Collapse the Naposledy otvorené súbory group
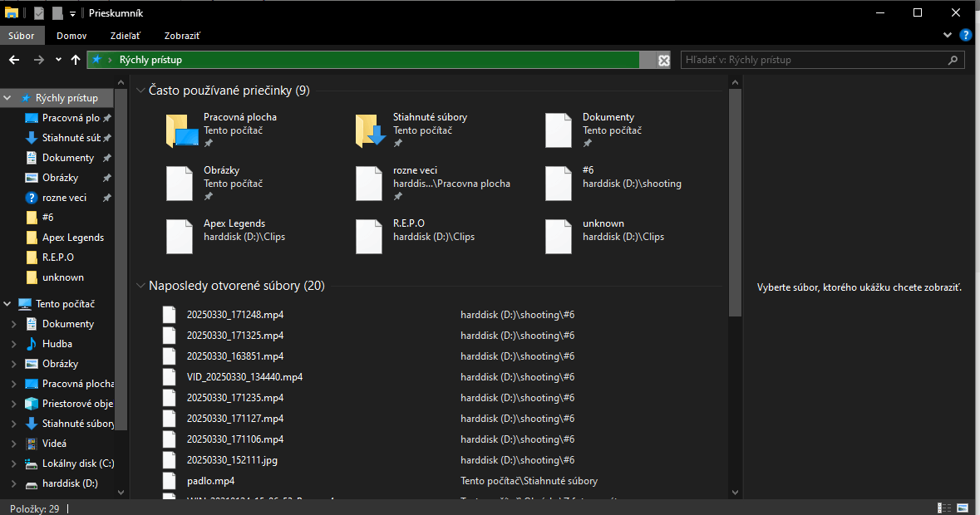 click(140, 286)
